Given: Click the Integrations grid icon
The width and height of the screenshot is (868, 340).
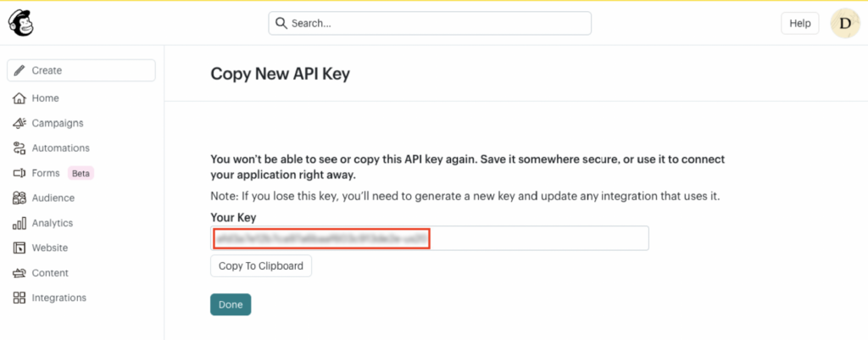Looking at the screenshot, I should pyautogui.click(x=19, y=298).
